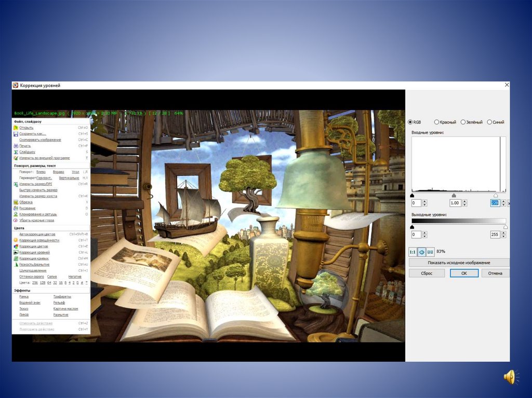Open the Рисование drawing board icon
This screenshot has width=532, height=398.
[x=16, y=209]
